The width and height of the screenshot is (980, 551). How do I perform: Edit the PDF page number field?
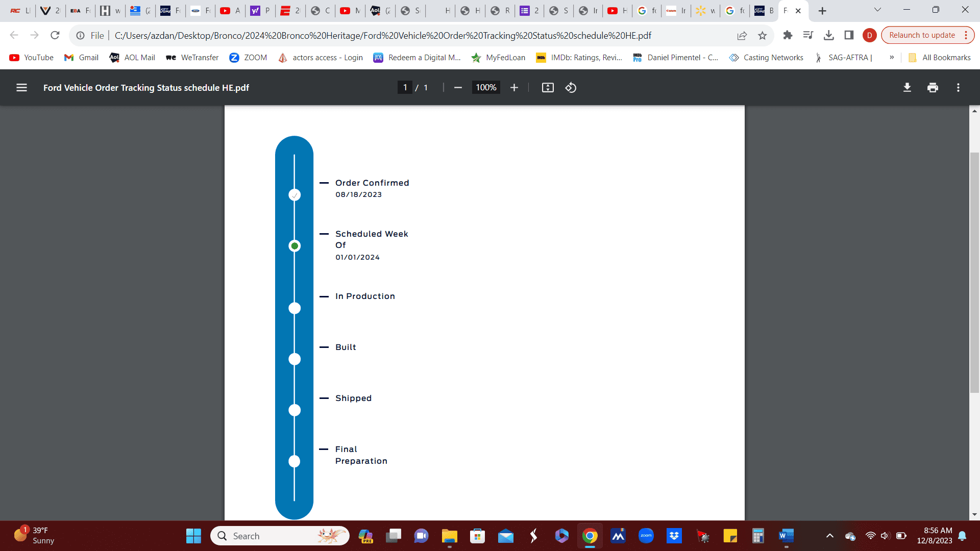click(405, 88)
